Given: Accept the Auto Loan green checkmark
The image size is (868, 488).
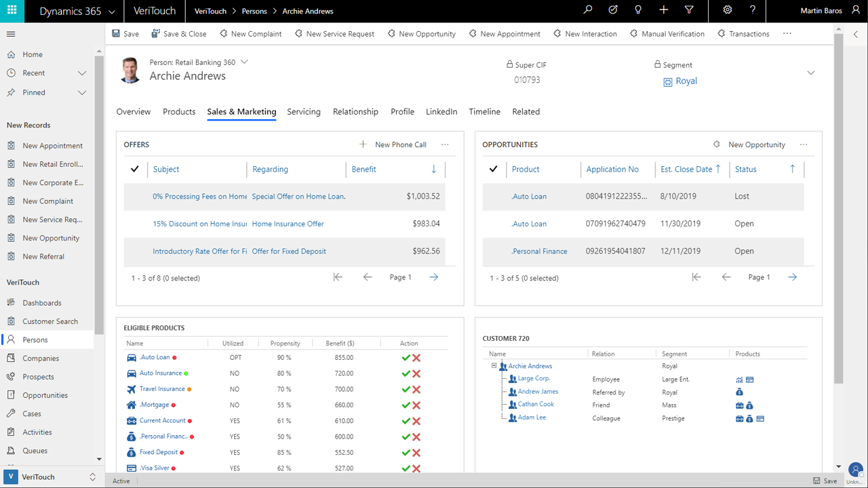Looking at the screenshot, I should [x=406, y=358].
